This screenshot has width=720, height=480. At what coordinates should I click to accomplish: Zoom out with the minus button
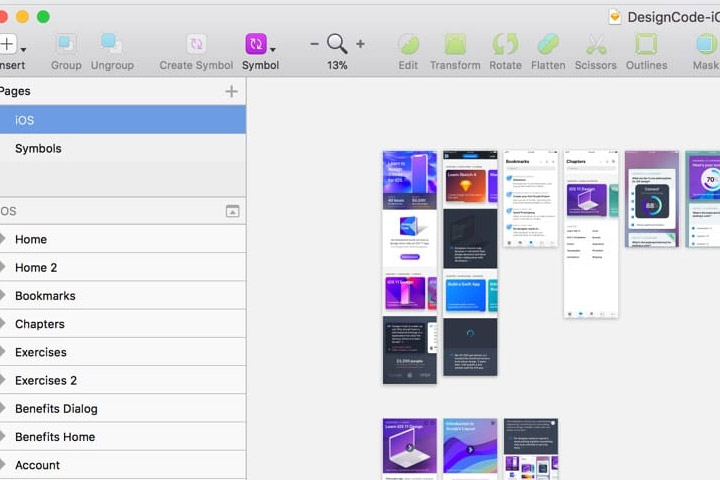click(315, 44)
